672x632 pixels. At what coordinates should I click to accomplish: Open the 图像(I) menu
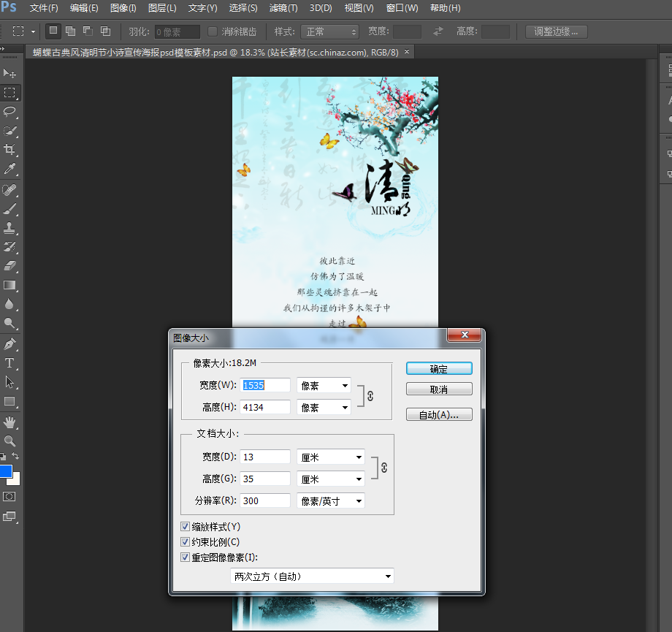(123, 8)
